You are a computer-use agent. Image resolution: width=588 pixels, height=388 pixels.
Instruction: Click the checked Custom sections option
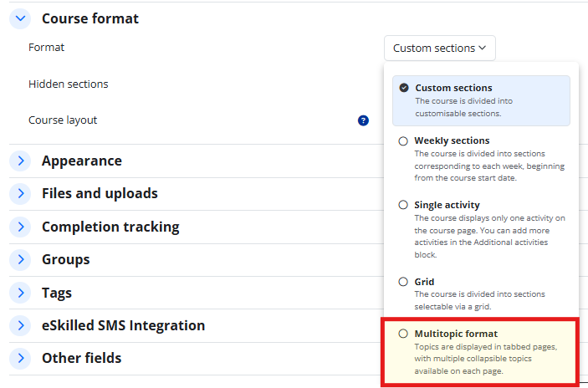[481, 100]
